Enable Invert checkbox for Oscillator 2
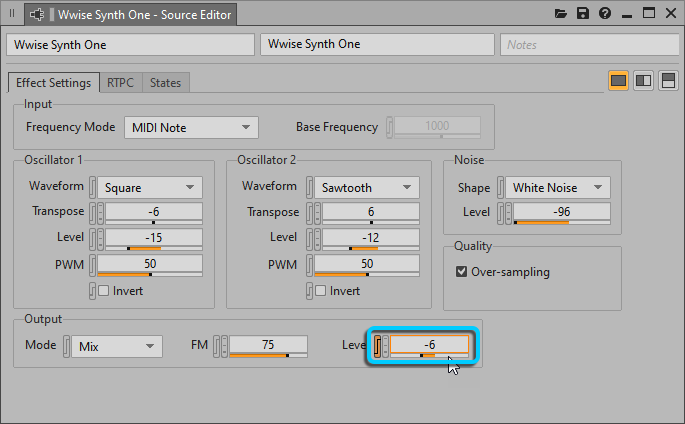The height and width of the screenshot is (424, 685). [321, 291]
